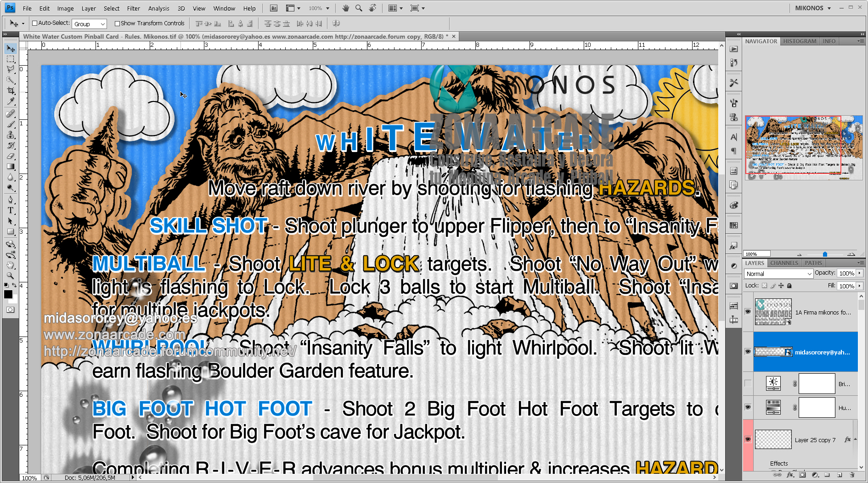
Task: Open the Normal blend mode dropdown
Action: coord(778,274)
